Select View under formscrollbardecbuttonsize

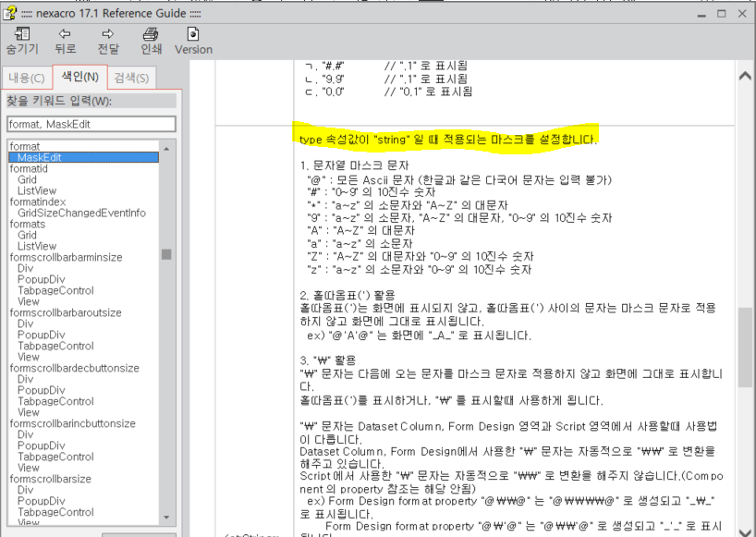pos(29,412)
